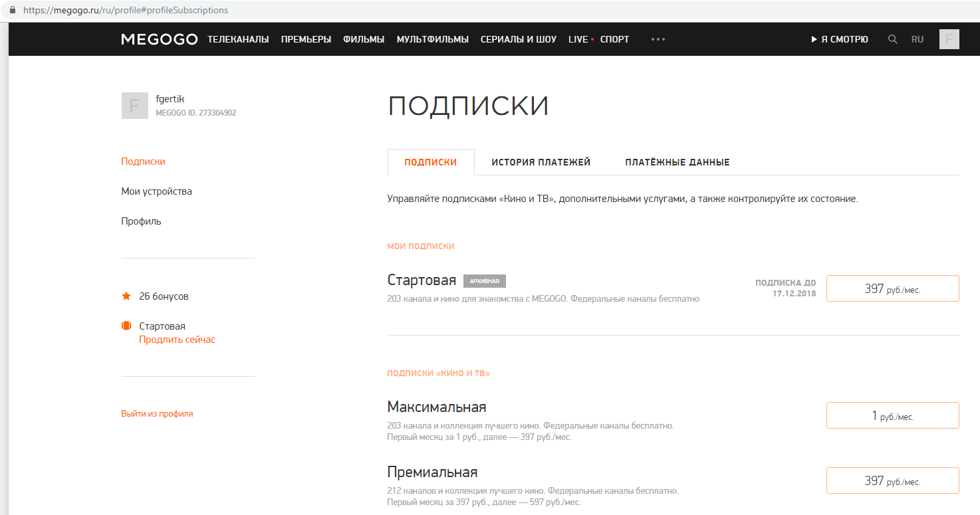The width and height of the screenshot is (980, 515).
Task: Open the profile avatar in top bar
Action: (949, 39)
